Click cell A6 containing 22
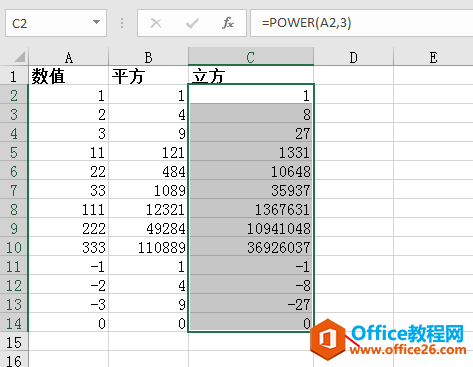 coord(69,170)
